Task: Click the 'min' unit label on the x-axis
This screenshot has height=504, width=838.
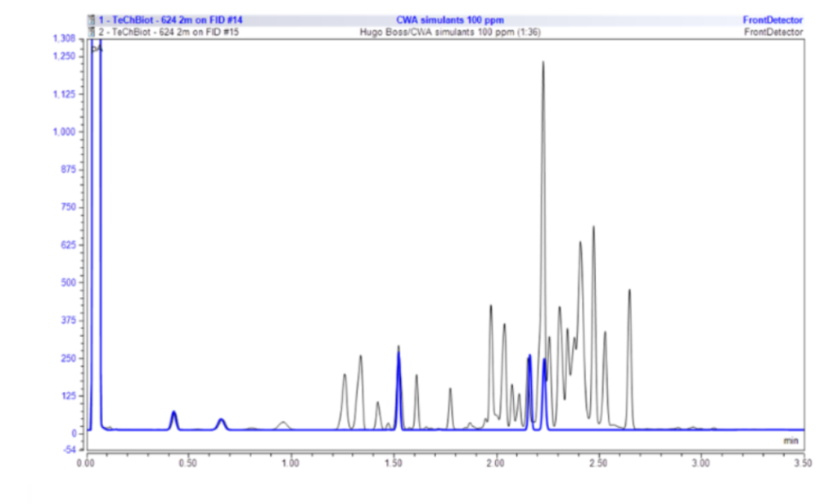Action: click(x=791, y=440)
